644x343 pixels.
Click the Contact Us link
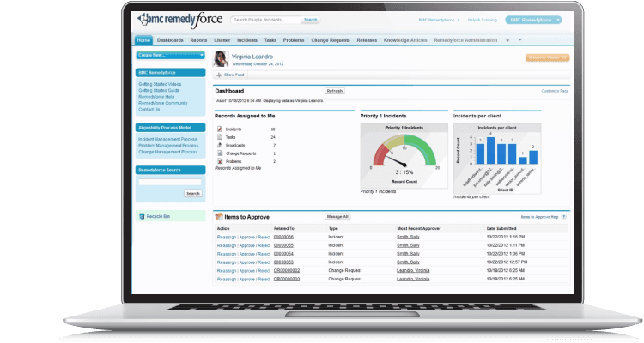tap(149, 110)
